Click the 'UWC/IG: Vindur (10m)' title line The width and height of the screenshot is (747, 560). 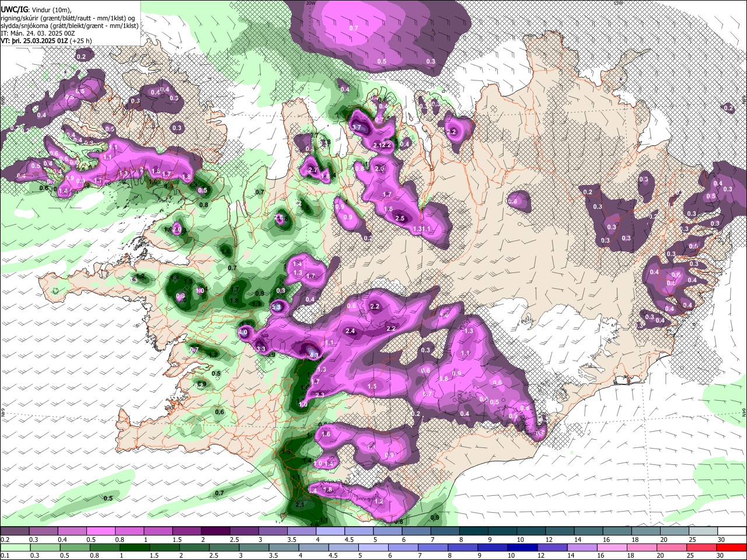pos(36,9)
